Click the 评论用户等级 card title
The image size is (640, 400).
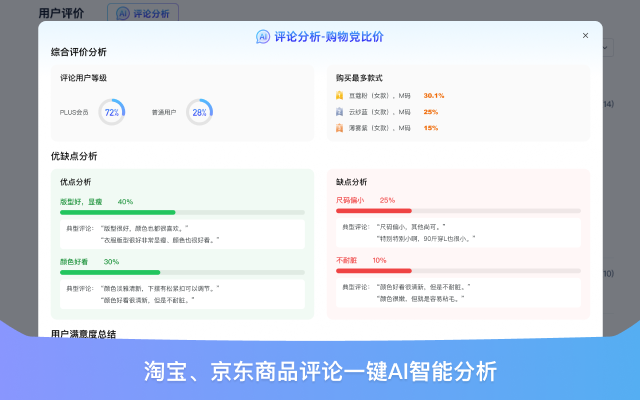(x=83, y=78)
